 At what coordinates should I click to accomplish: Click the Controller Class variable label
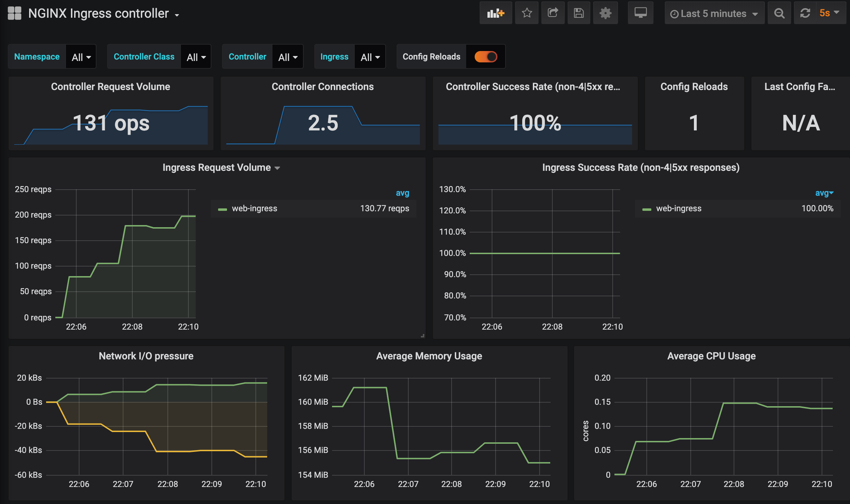click(144, 57)
